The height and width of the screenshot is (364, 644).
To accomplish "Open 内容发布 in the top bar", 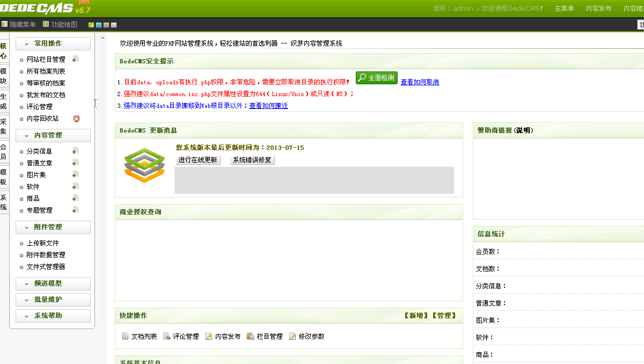I will pyautogui.click(x=598, y=9).
